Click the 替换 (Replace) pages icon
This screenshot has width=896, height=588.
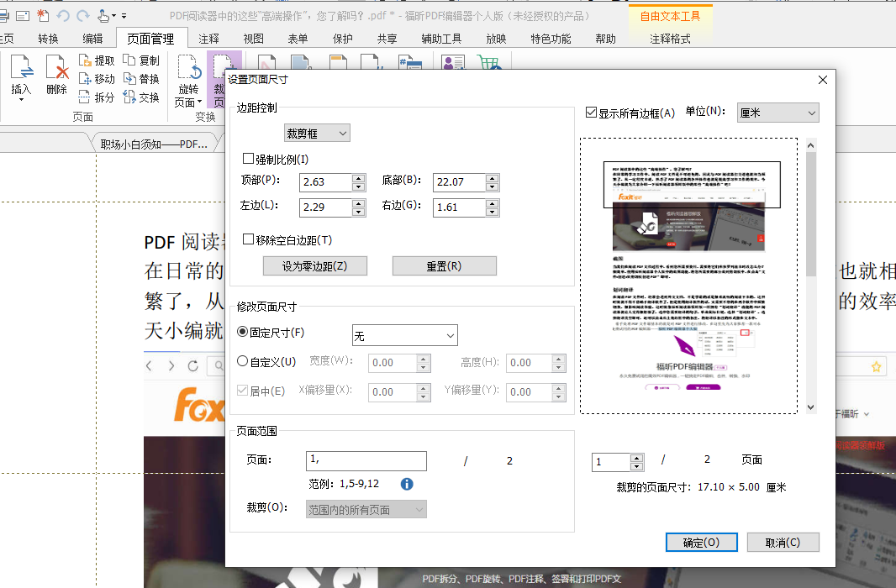(x=129, y=78)
